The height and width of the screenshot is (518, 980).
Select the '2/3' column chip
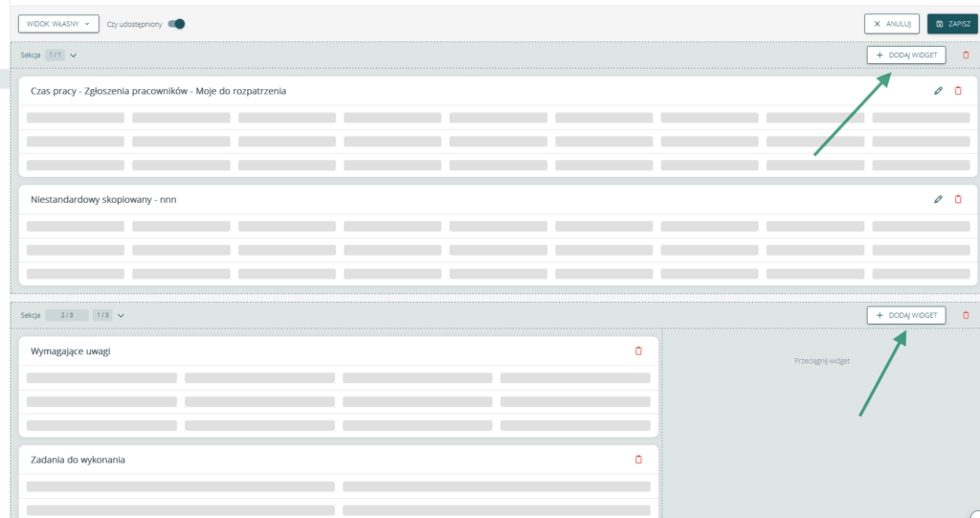point(66,315)
